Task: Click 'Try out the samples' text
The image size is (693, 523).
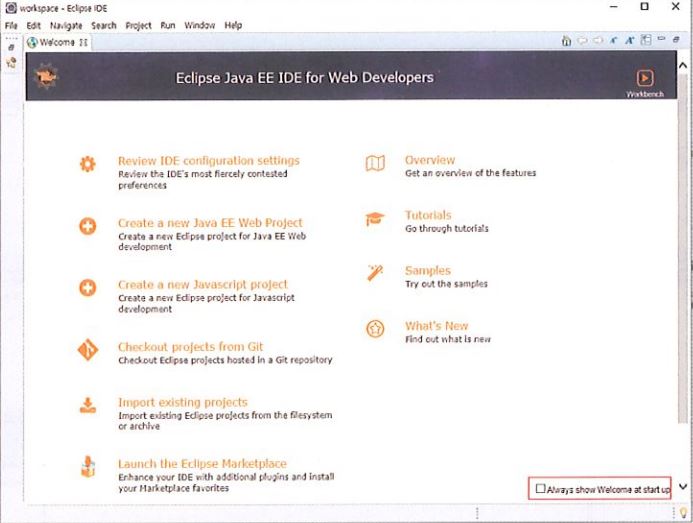Action: point(446,284)
